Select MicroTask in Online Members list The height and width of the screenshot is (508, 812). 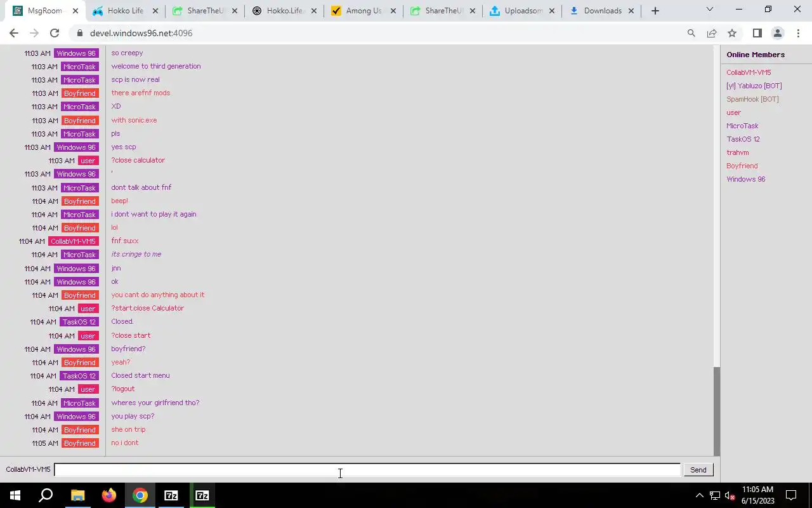[x=742, y=126]
